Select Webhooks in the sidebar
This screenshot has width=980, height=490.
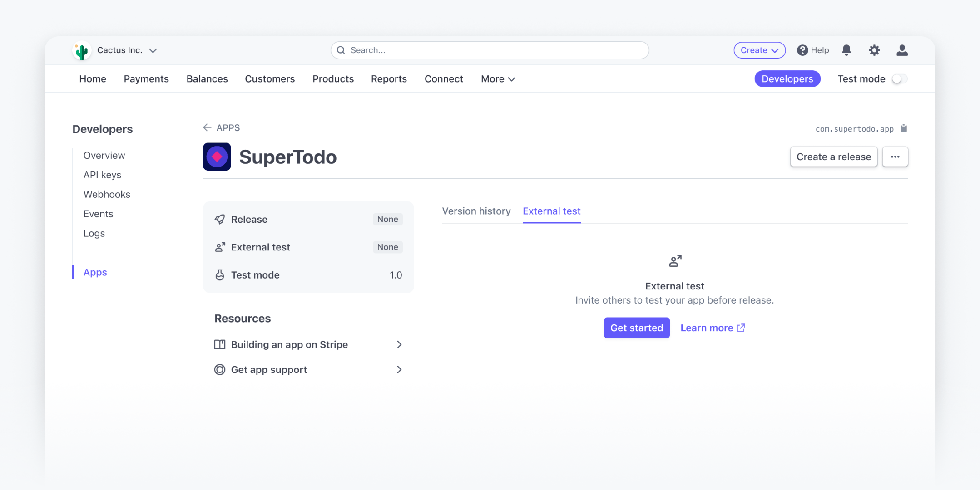pos(107,195)
